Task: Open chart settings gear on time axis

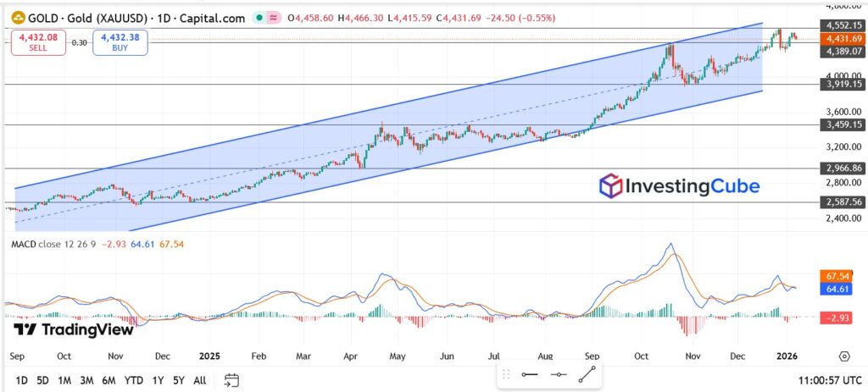Action: pyautogui.click(x=844, y=356)
